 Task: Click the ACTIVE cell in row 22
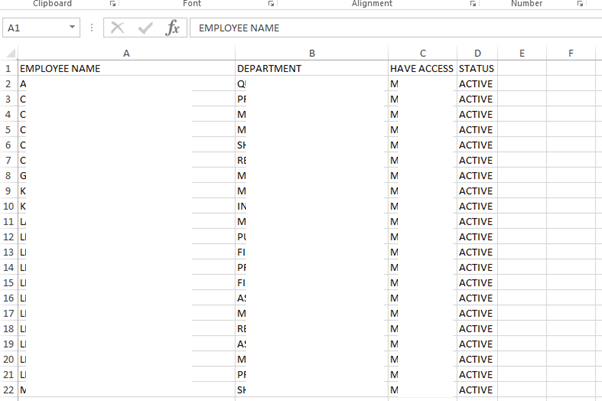(477, 390)
